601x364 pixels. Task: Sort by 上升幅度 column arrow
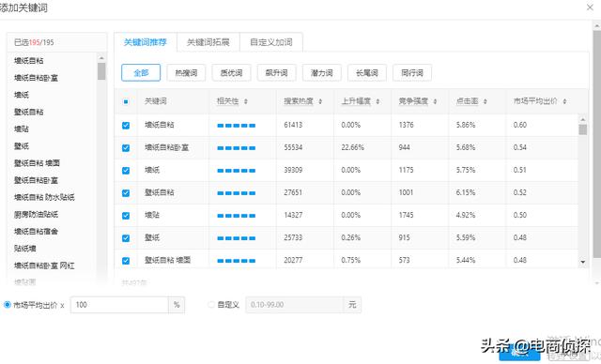(378, 101)
